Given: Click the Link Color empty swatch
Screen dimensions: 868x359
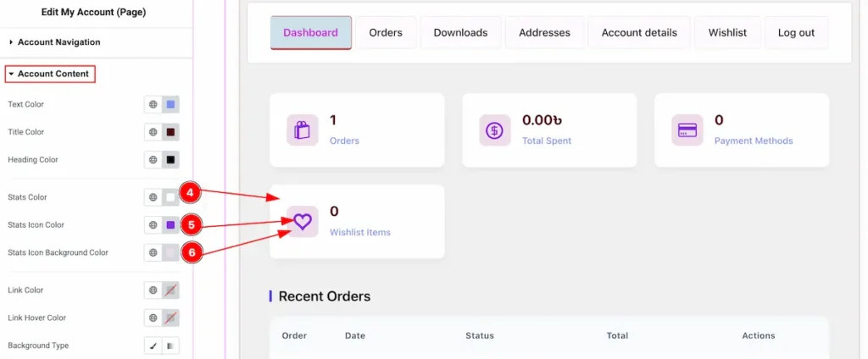Looking at the screenshot, I should click(170, 290).
